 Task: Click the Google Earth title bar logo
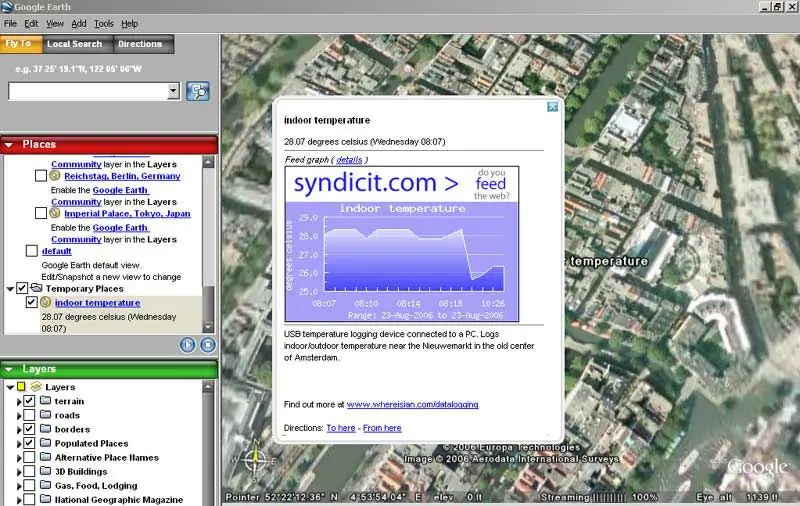pos(7,7)
